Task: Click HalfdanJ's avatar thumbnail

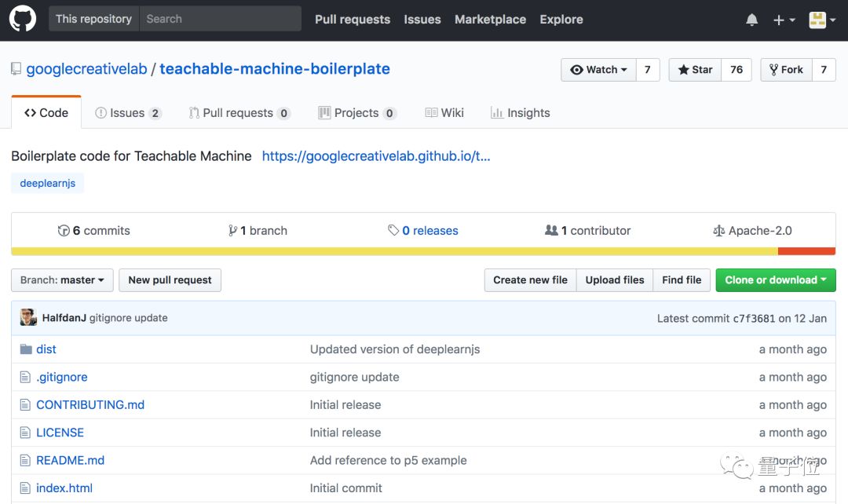Action: coord(28,318)
